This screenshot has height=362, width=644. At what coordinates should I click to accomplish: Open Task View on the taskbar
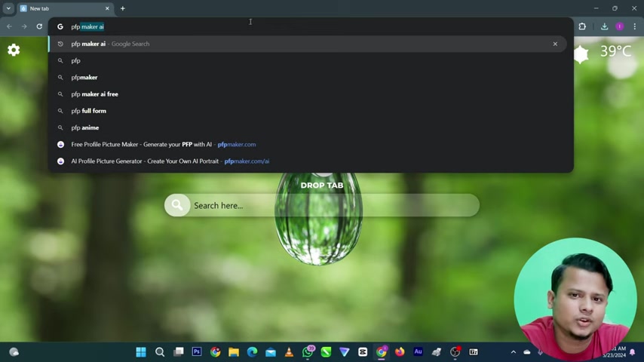(178, 352)
